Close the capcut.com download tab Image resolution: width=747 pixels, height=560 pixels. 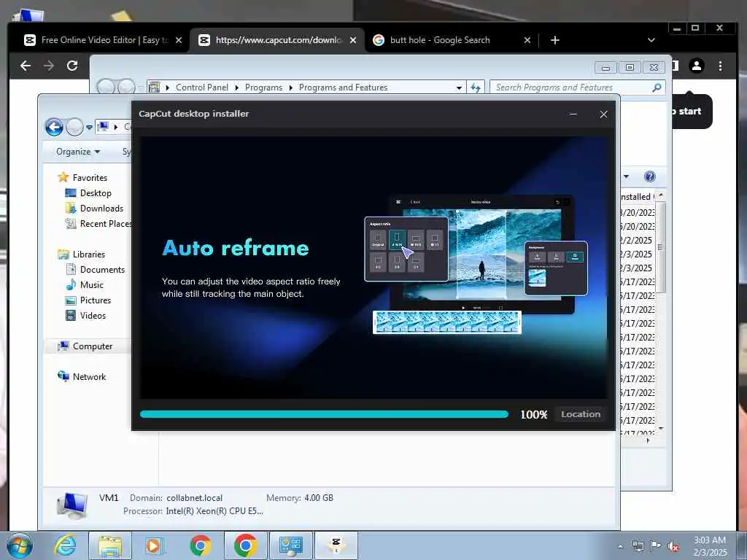(x=353, y=40)
